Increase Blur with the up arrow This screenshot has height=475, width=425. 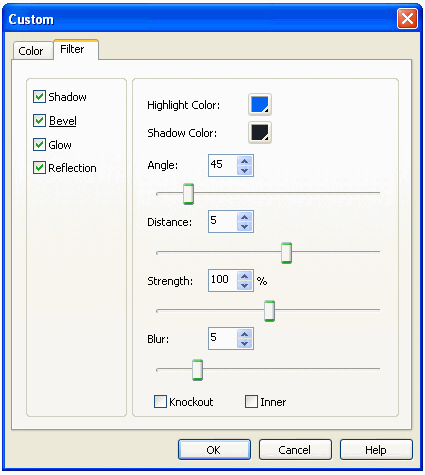pos(245,334)
